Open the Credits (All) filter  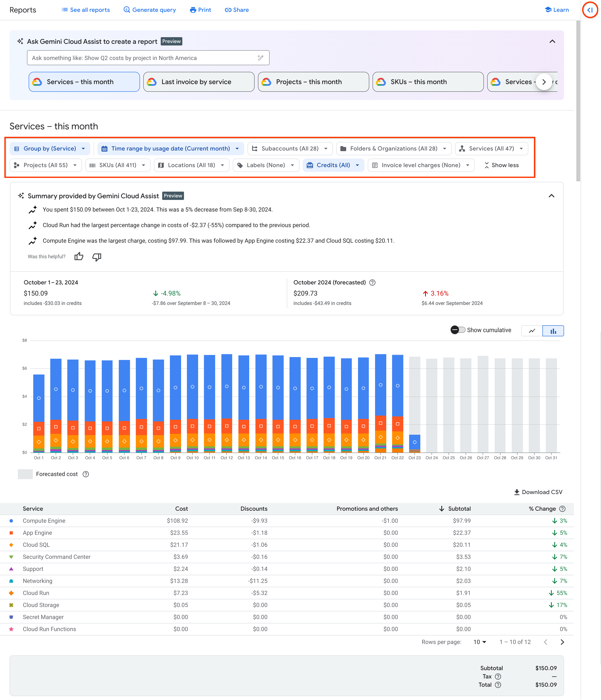(333, 165)
